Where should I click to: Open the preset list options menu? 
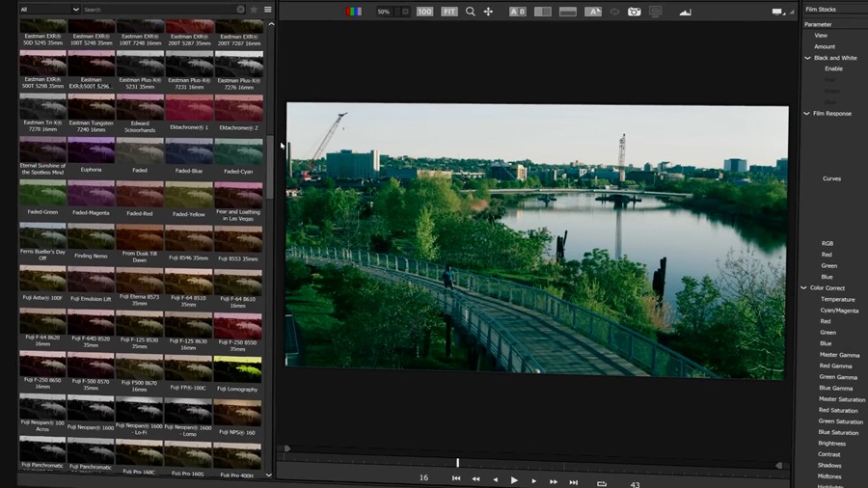(x=268, y=10)
